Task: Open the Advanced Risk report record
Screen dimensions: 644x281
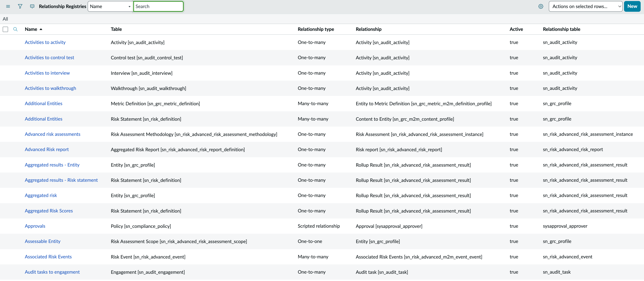Action: 47,149
